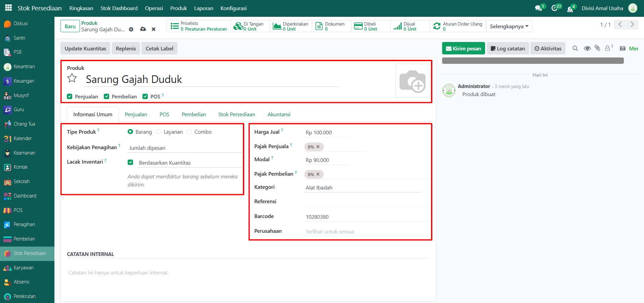This screenshot has width=644, height=303.
Task: Open the Kategori field dropdown
Action: tap(362, 188)
